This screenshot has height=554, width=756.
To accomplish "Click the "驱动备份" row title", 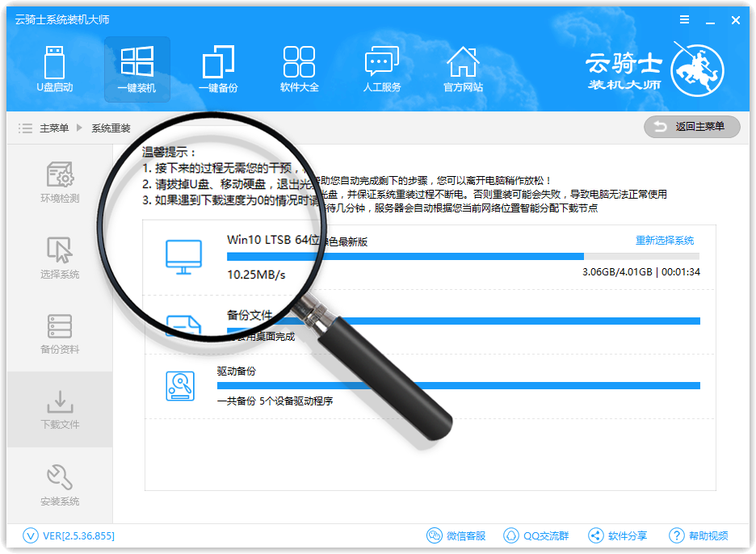I will [236, 371].
